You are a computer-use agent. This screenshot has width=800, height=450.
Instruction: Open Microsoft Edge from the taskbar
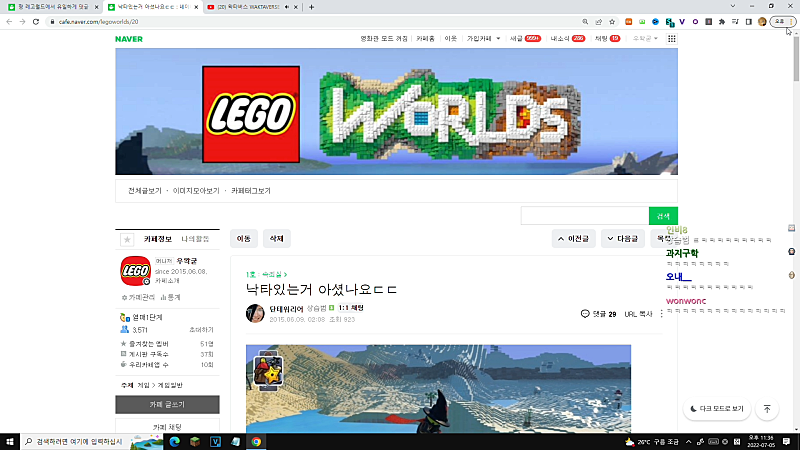(174, 441)
